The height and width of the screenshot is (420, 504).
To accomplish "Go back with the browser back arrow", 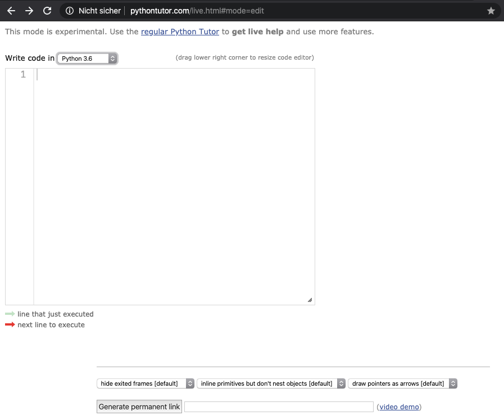I will tap(11, 11).
